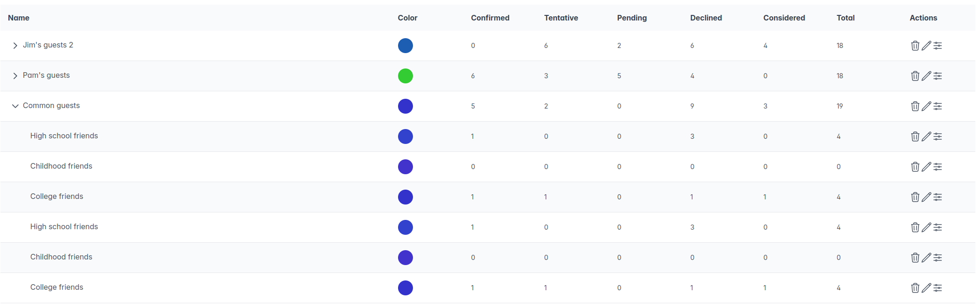
Task: Click trash icon in first High school friends row
Action: coord(915,136)
